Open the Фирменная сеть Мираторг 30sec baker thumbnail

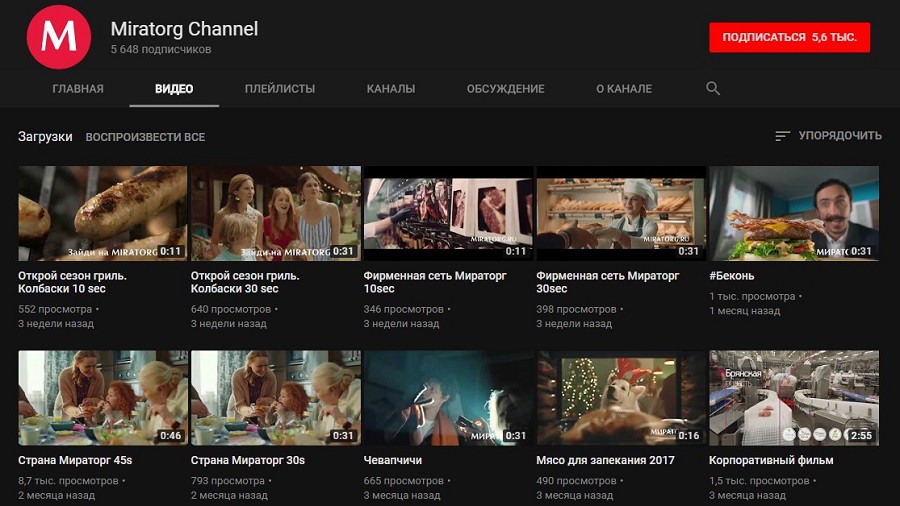(x=621, y=213)
